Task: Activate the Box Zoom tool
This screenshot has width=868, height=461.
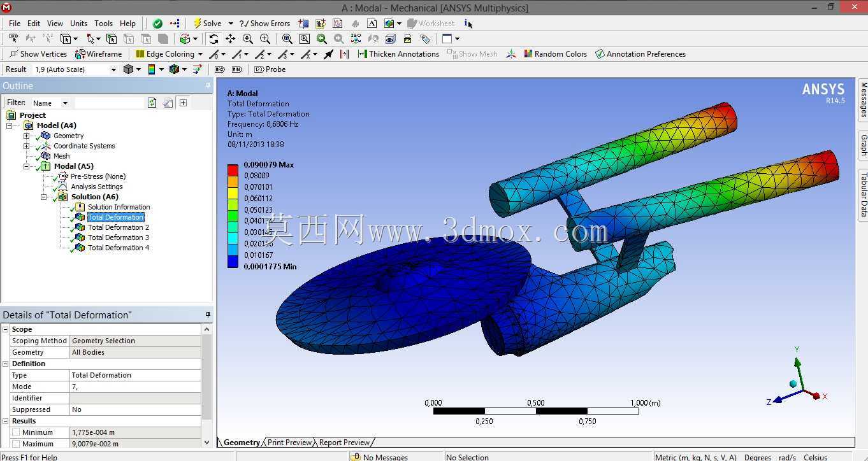Action: pos(265,39)
